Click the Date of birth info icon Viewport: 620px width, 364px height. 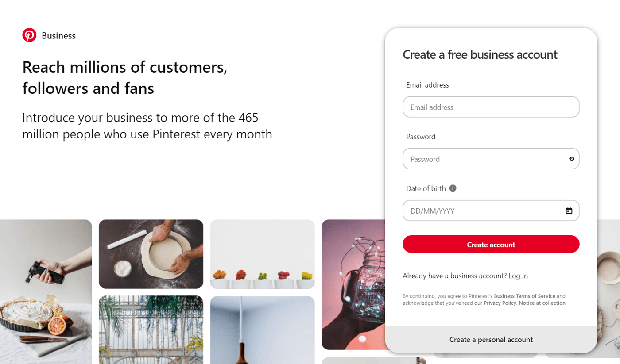coord(453,188)
